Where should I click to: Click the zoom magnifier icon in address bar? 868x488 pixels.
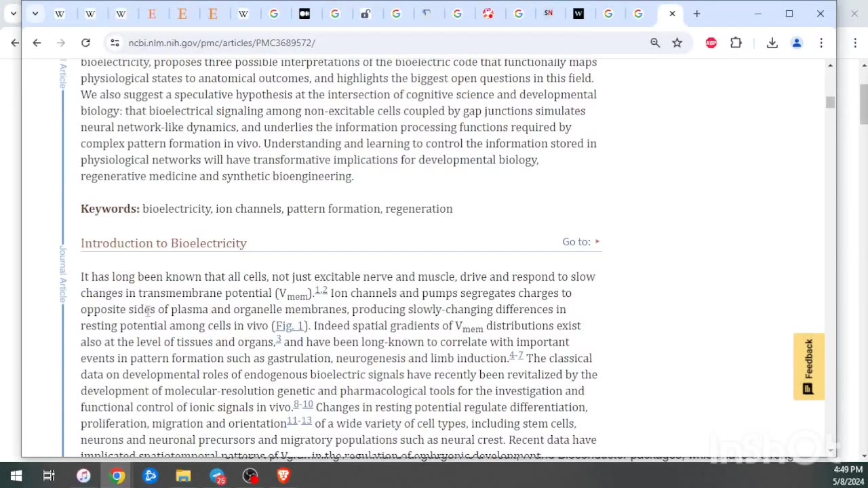pos(655,43)
